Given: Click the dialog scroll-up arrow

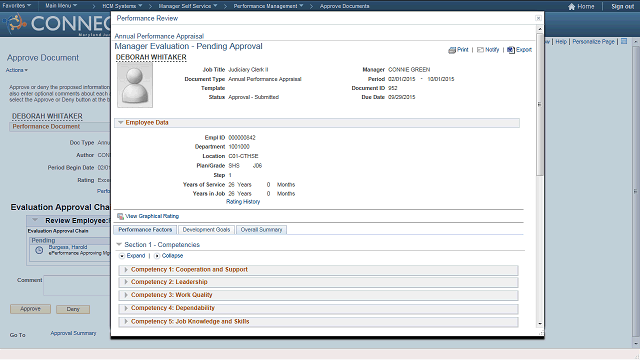Looking at the screenshot, I should click(x=540, y=29).
